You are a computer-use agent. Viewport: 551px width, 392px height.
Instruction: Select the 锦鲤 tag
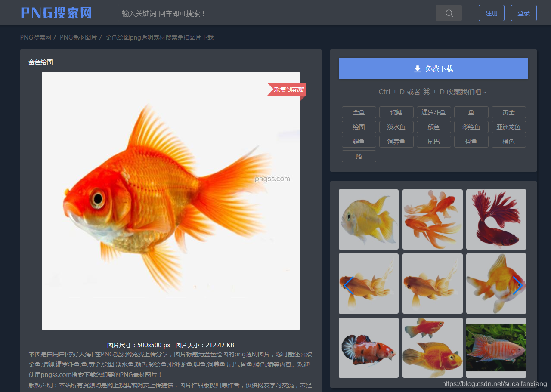(x=396, y=112)
